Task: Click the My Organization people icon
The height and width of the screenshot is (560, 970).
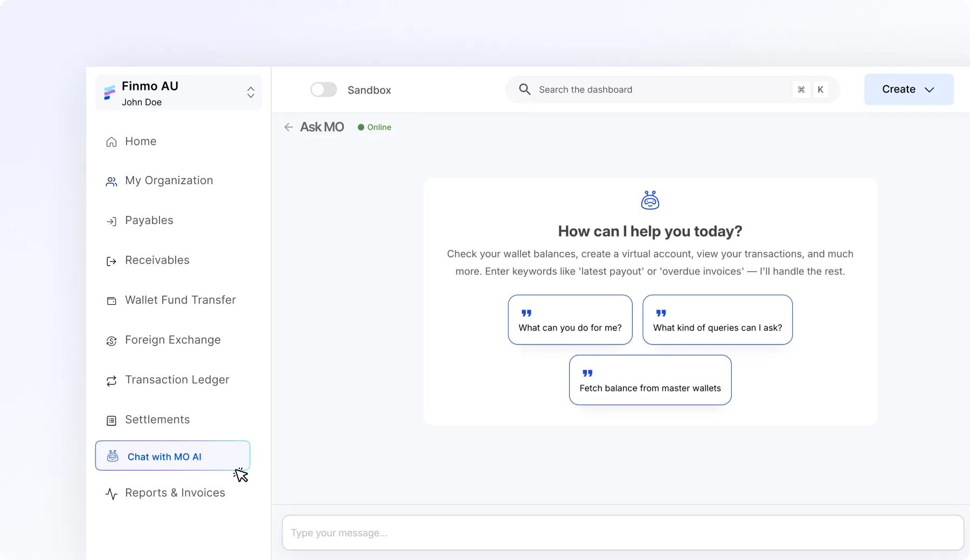Action: [112, 182]
